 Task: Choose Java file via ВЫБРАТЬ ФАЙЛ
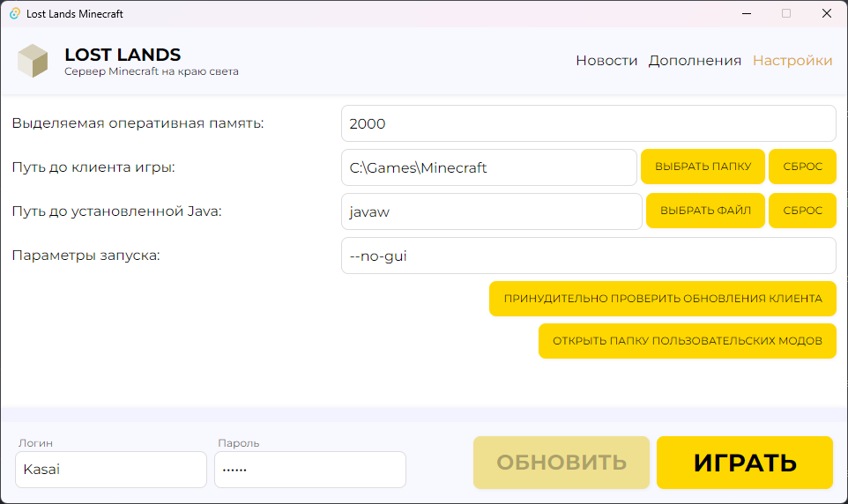[705, 211]
